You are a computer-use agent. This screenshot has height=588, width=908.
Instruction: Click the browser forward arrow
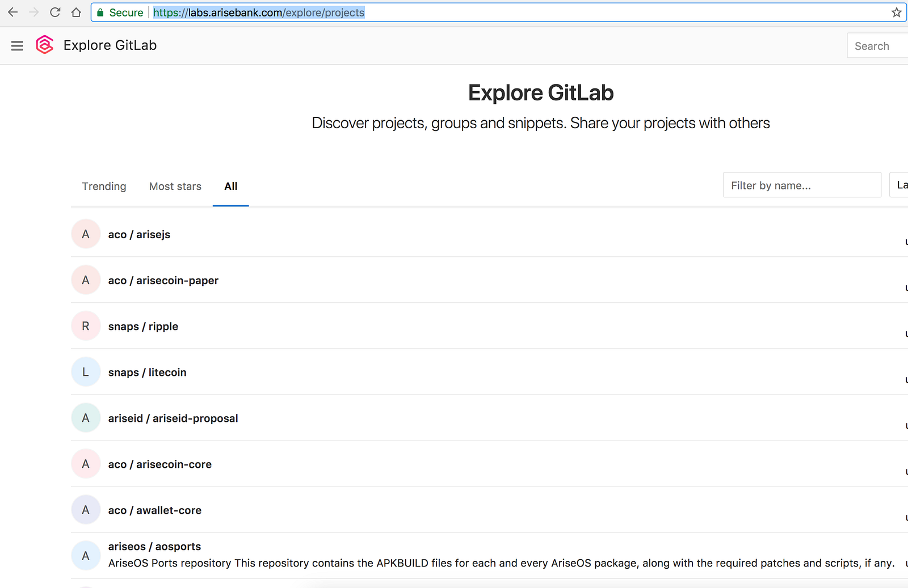click(x=34, y=12)
